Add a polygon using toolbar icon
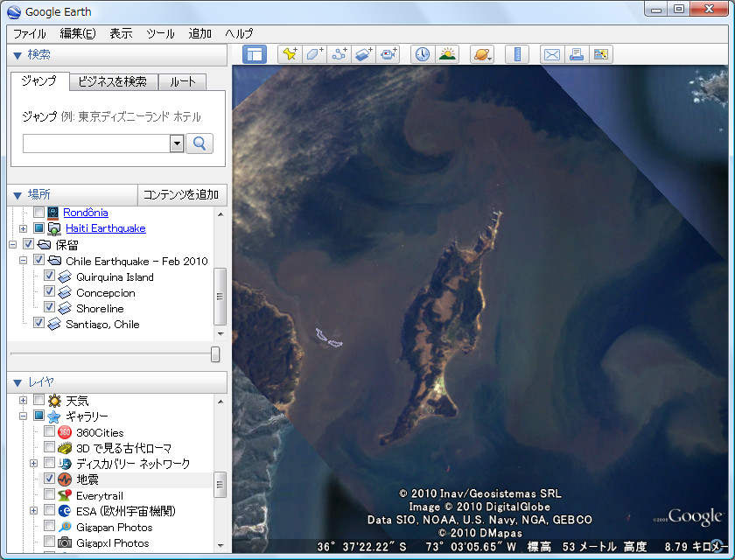735x560 pixels. click(314, 54)
